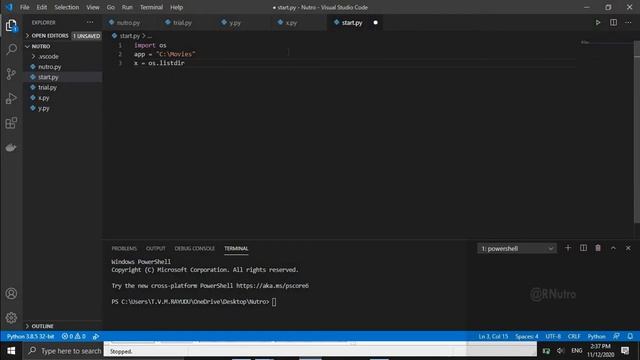Screen dimensions: 640x360
Task: Click Ln 3, Col 15 in status bar
Action: click(x=493, y=336)
